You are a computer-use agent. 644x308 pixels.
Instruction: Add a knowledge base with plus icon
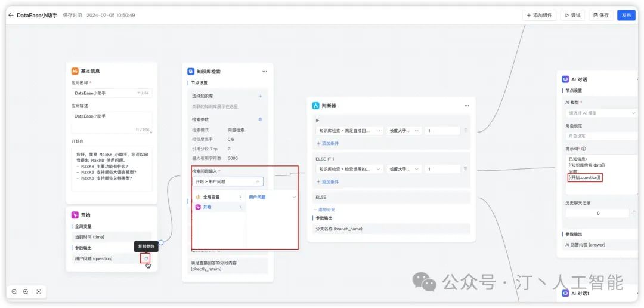[260, 96]
